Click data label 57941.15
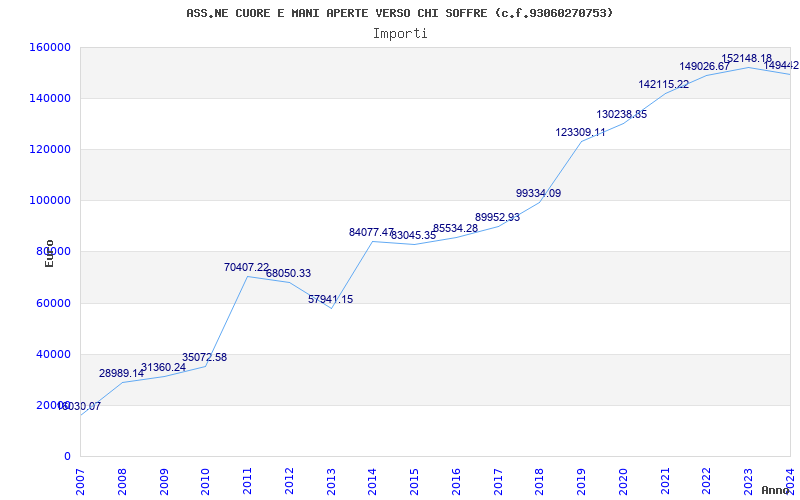The height and width of the screenshot is (500, 800). coord(331,299)
